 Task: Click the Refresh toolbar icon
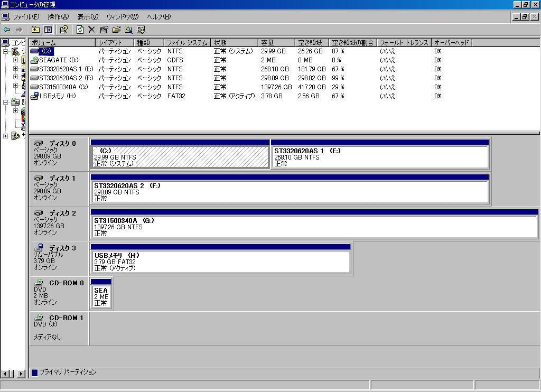(x=80, y=30)
